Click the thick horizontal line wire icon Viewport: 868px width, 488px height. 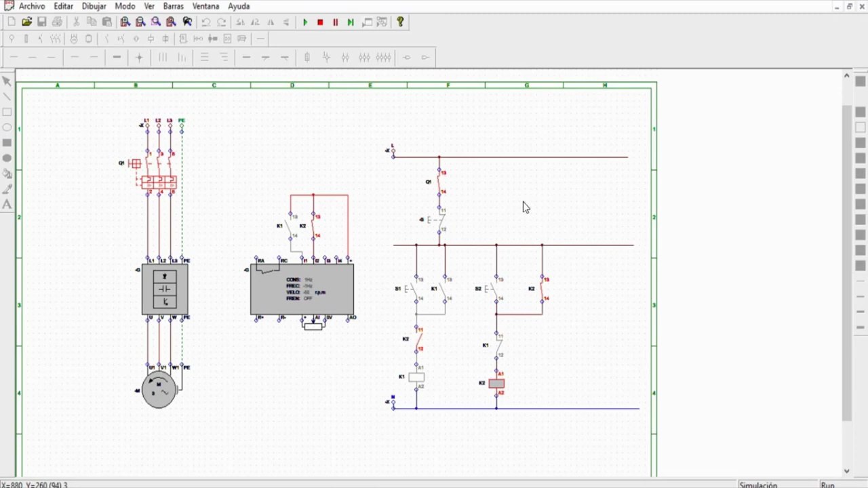(117, 58)
